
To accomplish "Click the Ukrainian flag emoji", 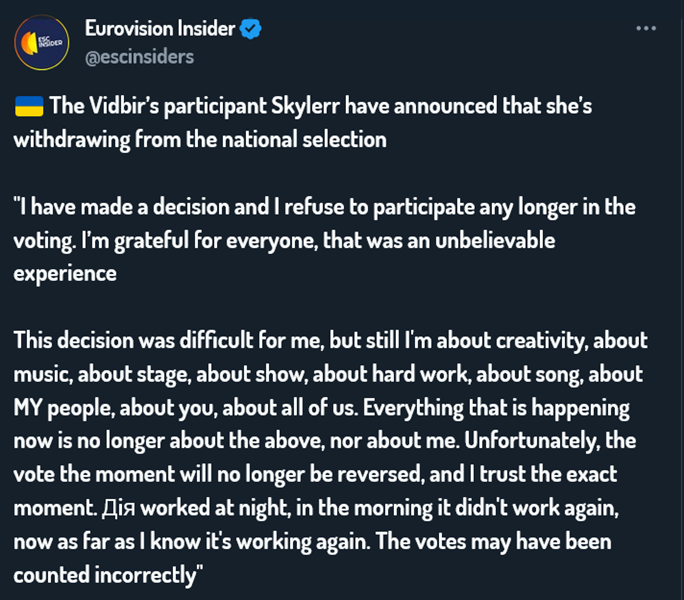I will [x=27, y=107].
